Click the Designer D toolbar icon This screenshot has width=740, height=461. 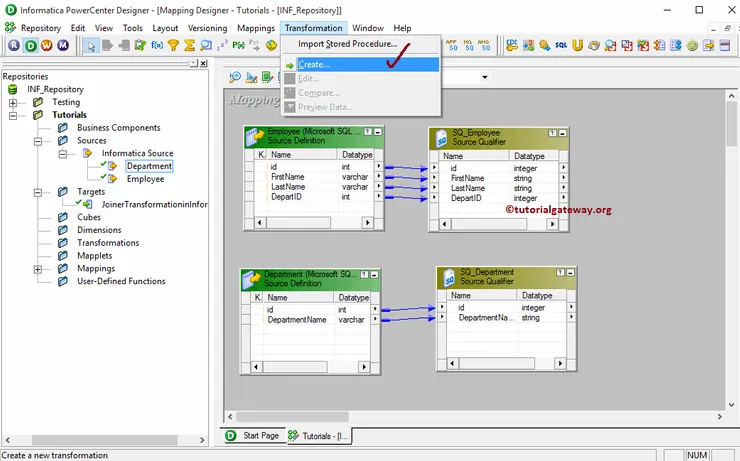click(31, 45)
